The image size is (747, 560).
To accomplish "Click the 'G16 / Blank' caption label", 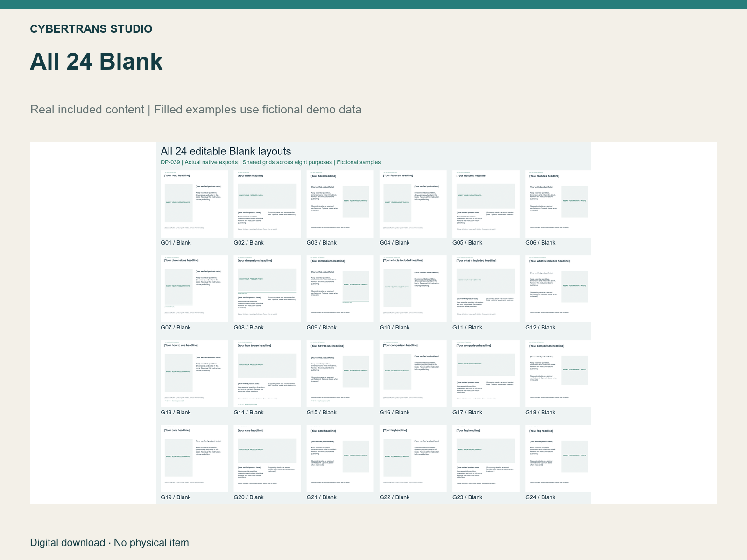I will [x=395, y=413].
